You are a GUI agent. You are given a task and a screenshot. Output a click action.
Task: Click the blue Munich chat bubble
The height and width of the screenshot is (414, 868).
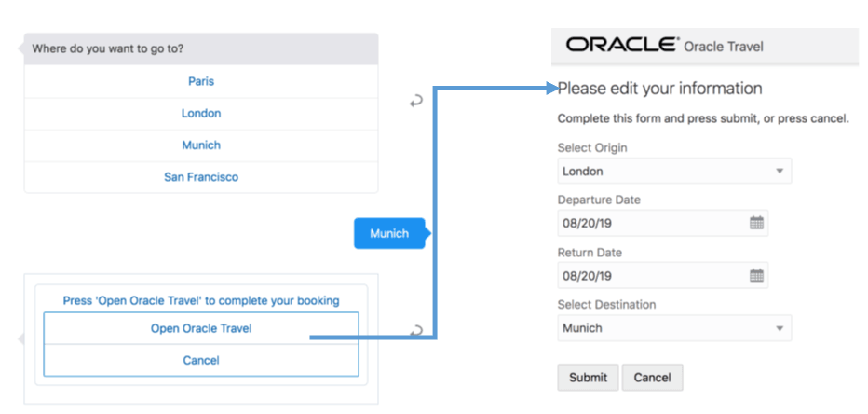(389, 233)
